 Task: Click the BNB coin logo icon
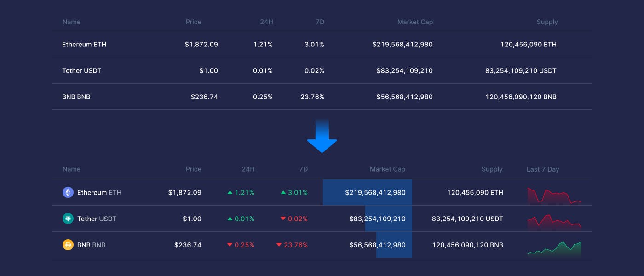[x=68, y=245]
